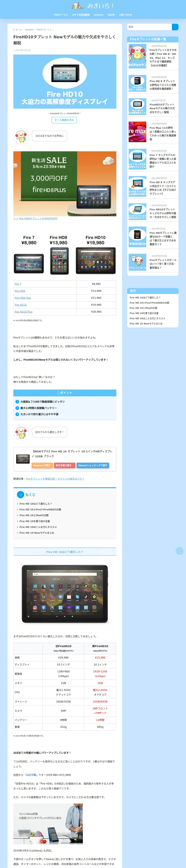Click sidebar Fire HD8 No.1 thumbnail
Viewport: 186px width, 868px height.
coord(137,83)
